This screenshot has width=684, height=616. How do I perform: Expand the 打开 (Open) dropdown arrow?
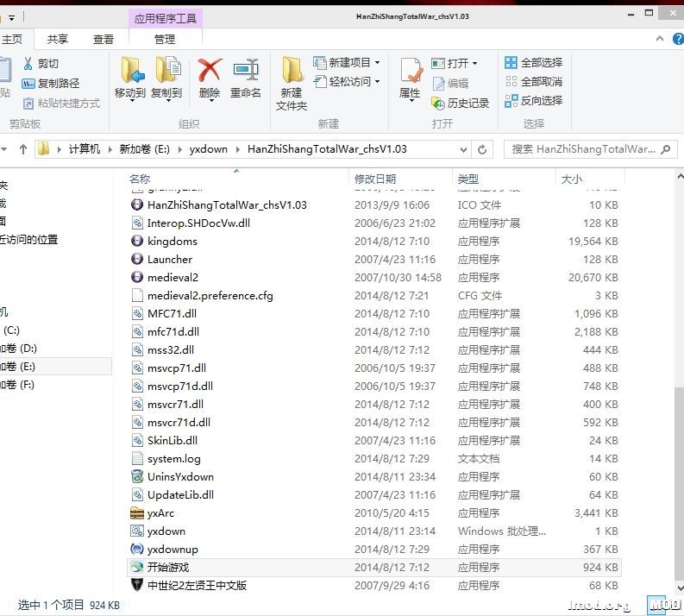point(474,63)
